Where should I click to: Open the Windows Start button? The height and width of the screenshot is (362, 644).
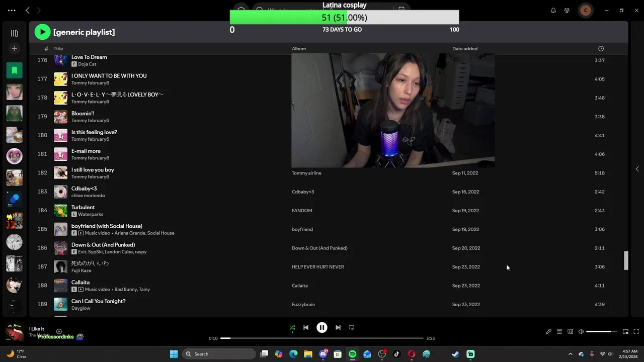(174, 354)
